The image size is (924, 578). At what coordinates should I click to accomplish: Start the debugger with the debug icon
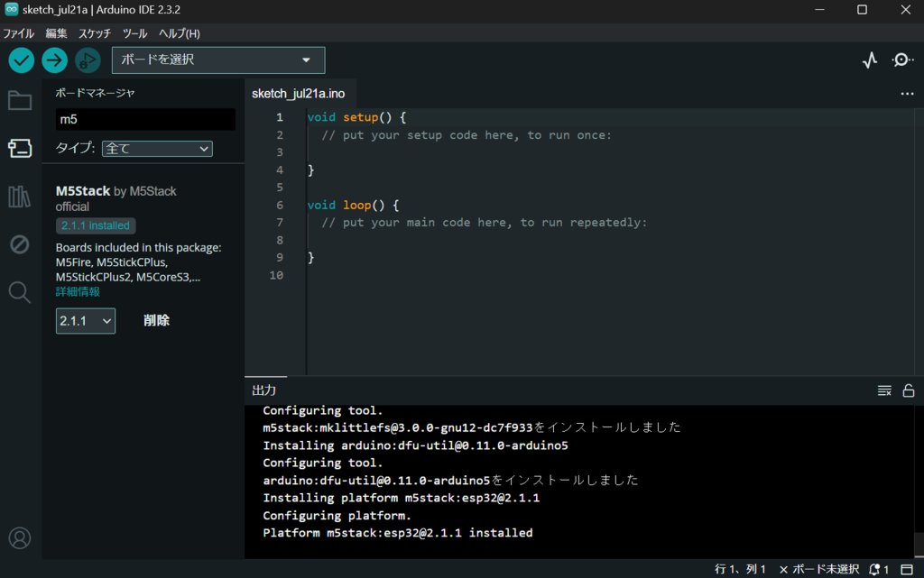pyautogui.click(x=88, y=60)
